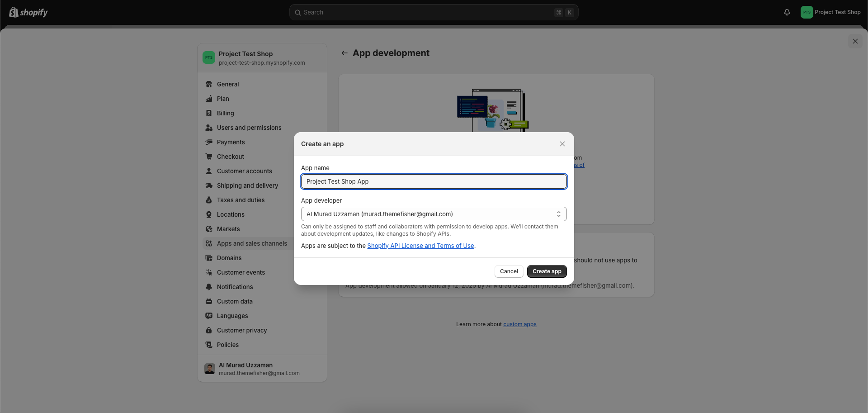868x413 pixels.
Task: Click the App name text field
Action: (434, 181)
